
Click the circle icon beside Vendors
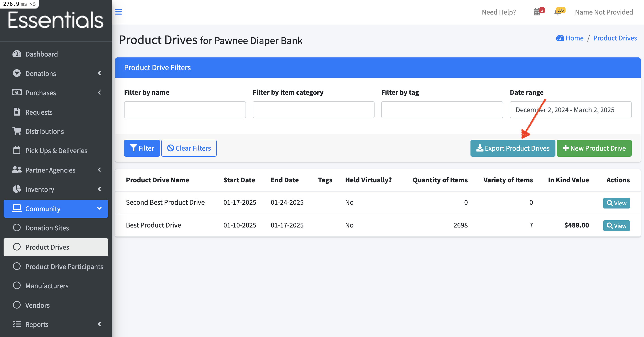coord(17,305)
